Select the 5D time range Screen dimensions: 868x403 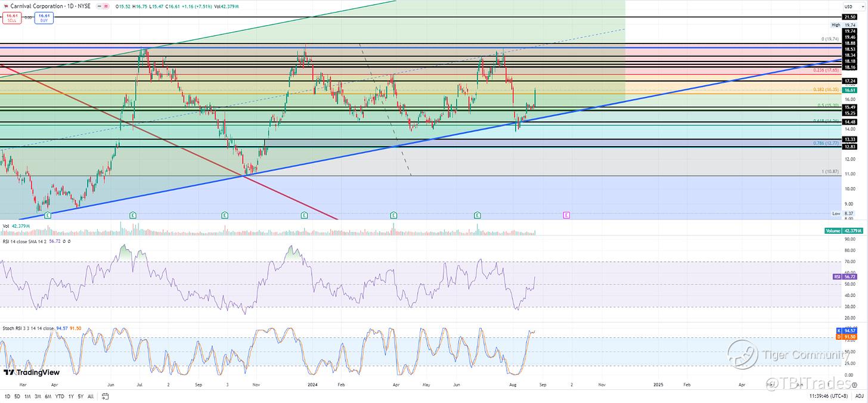[17, 396]
